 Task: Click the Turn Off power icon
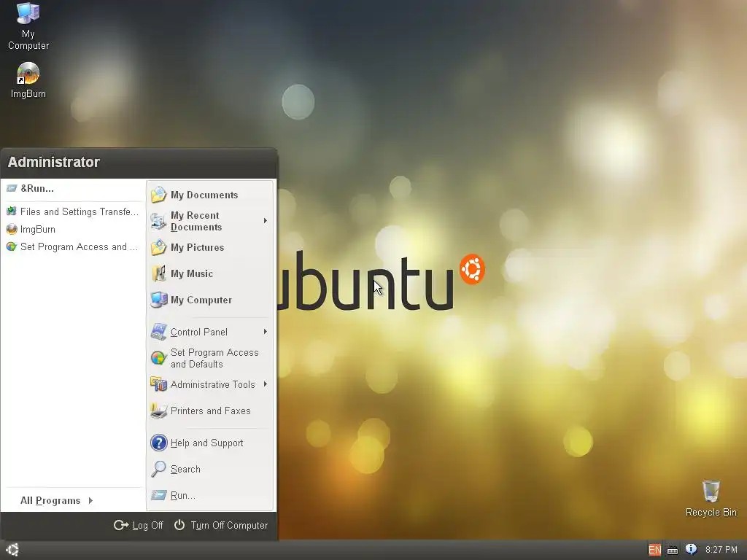(x=179, y=525)
